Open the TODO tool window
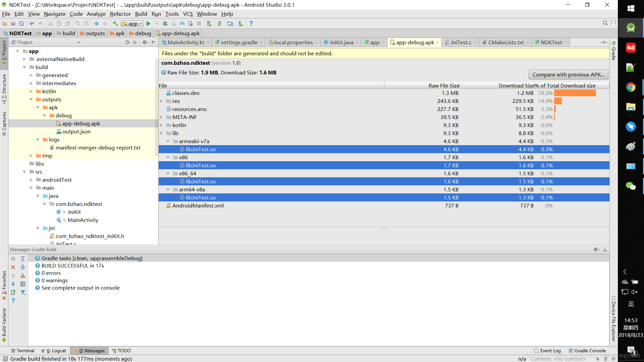This screenshot has width=644, height=362. click(121, 351)
